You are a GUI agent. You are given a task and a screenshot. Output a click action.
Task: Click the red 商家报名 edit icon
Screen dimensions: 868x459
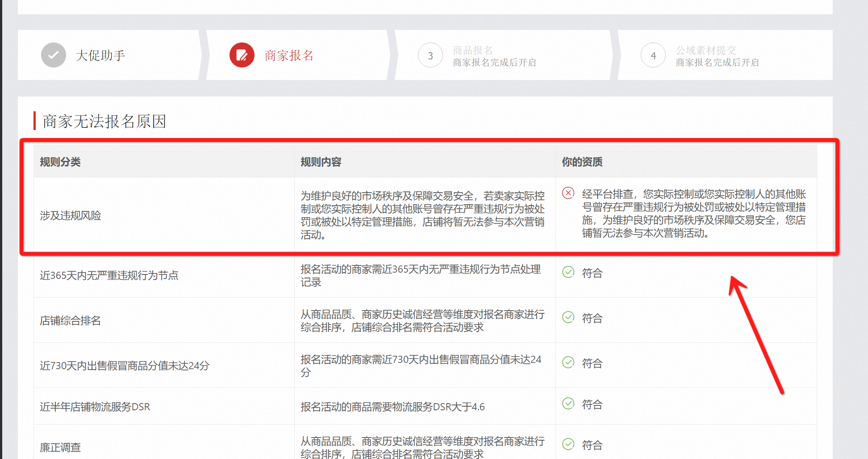pyautogui.click(x=242, y=55)
